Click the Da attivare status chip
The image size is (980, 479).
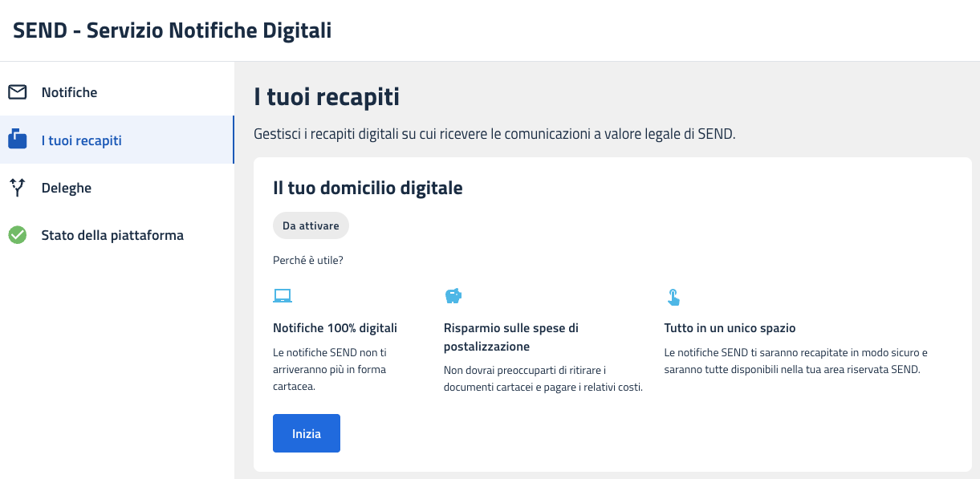[x=311, y=225]
